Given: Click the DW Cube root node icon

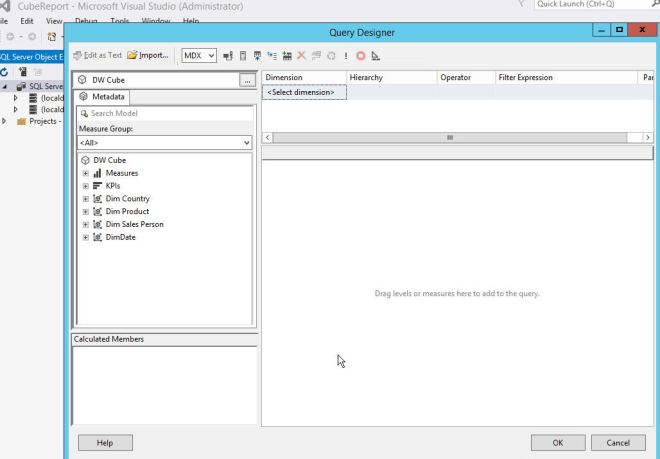Looking at the screenshot, I should point(85,160).
